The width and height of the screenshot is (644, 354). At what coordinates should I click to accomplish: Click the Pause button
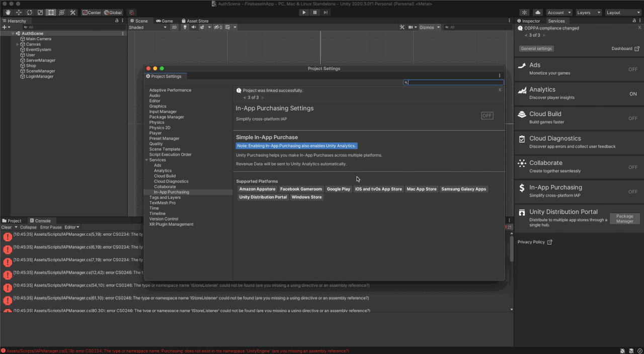click(x=315, y=13)
